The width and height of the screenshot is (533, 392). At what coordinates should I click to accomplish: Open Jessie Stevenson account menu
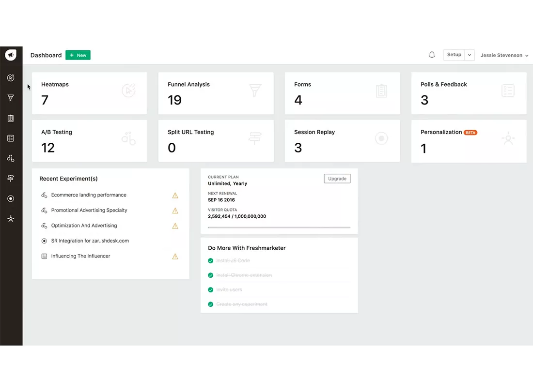pyautogui.click(x=504, y=55)
